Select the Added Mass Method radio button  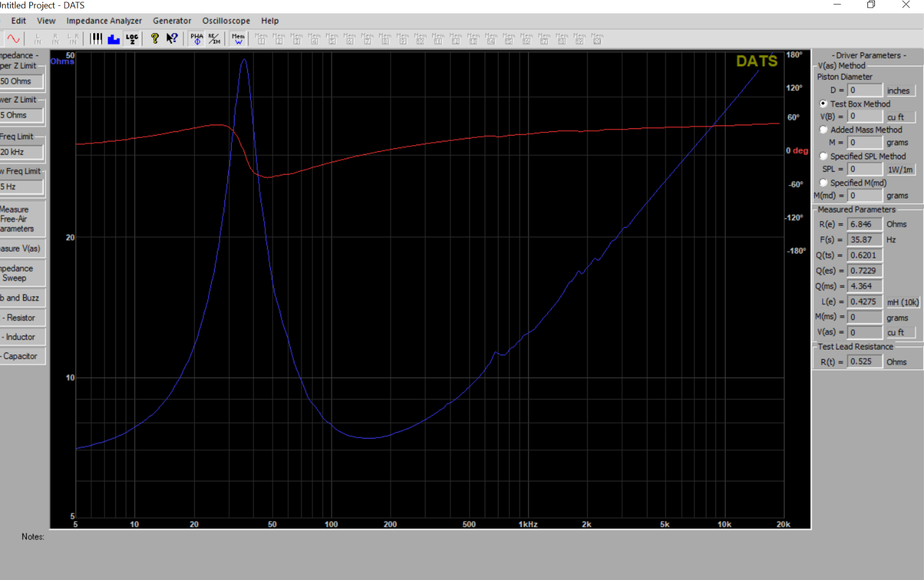click(x=824, y=129)
